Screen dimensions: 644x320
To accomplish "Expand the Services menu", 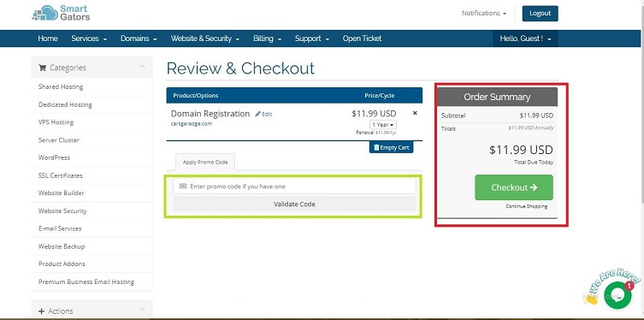I will click(x=89, y=39).
